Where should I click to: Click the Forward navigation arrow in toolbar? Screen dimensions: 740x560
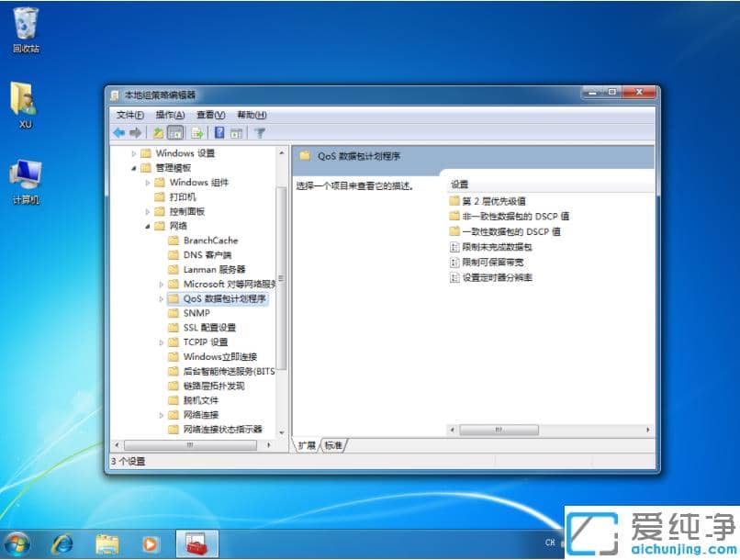[x=135, y=132]
